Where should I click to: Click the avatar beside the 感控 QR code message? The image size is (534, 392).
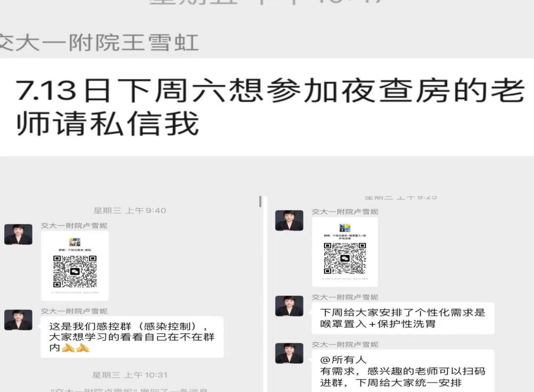coord(18,234)
